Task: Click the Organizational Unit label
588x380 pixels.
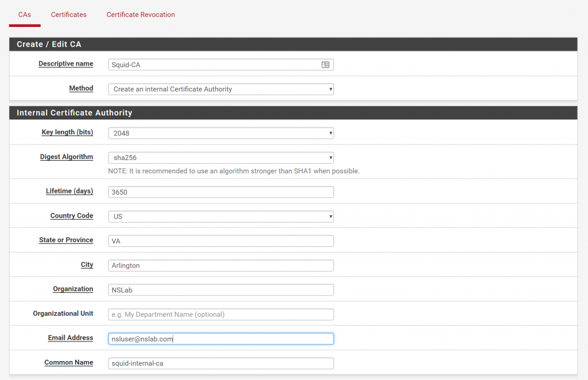Action: (63, 313)
